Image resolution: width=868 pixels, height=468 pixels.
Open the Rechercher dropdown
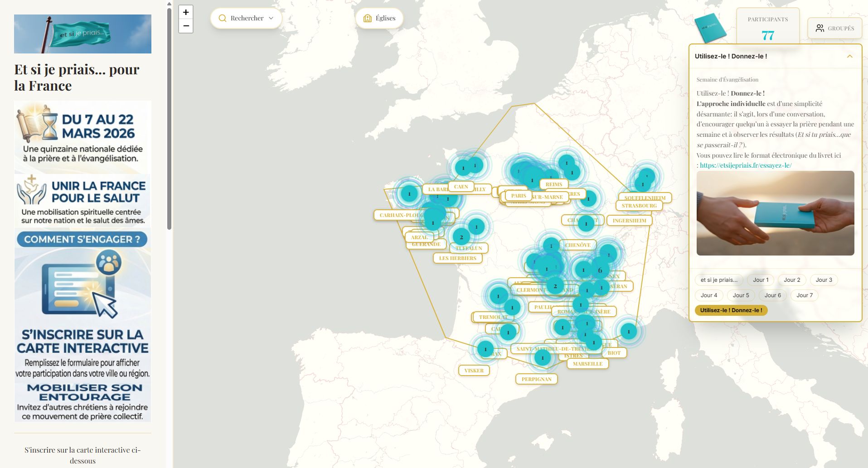pyautogui.click(x=246, y=19)
